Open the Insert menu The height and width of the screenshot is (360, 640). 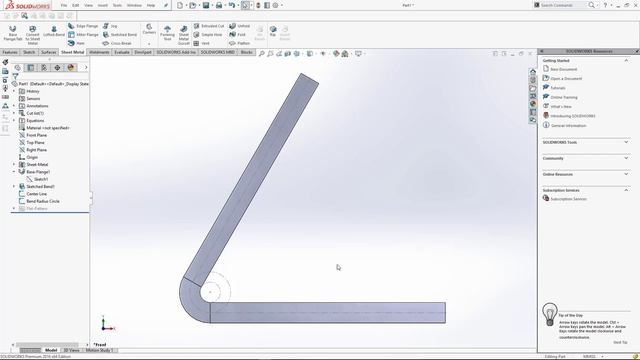(x=103, y=5)
